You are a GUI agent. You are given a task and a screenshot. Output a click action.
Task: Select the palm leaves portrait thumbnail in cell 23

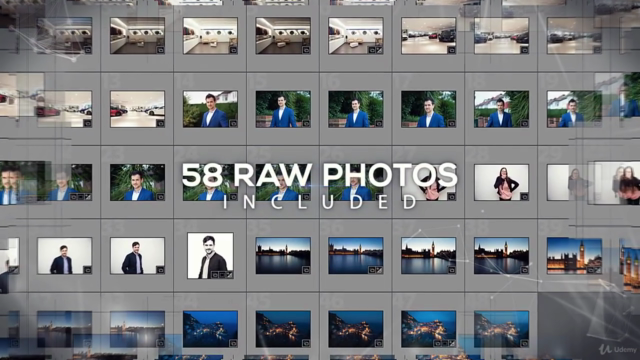[x=138, y=182]
